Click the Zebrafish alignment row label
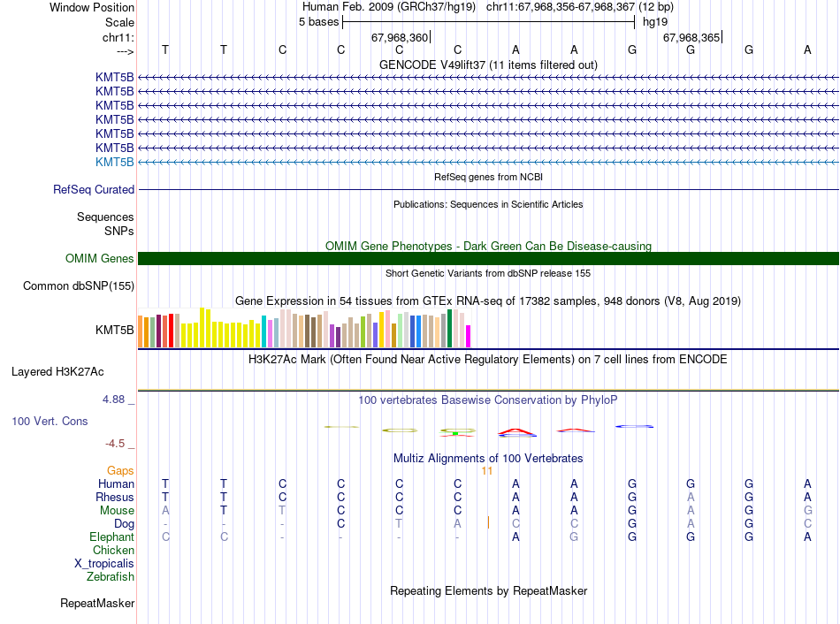 111,577
